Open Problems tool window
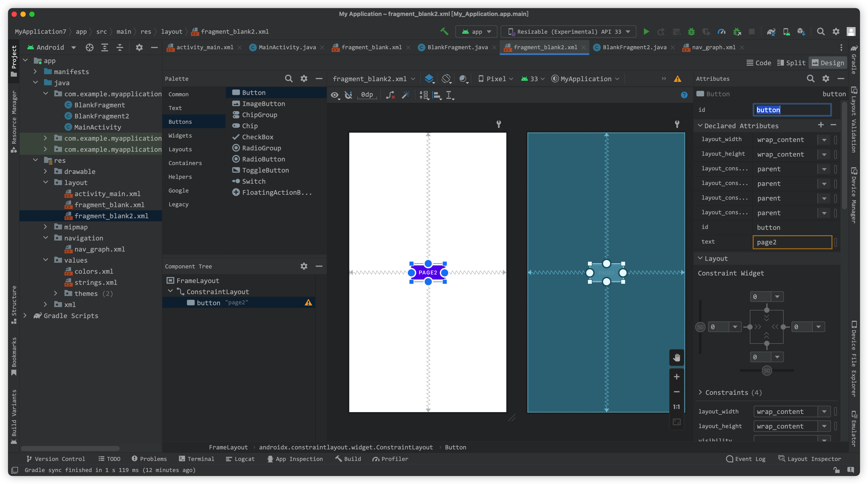 [149, 459]
